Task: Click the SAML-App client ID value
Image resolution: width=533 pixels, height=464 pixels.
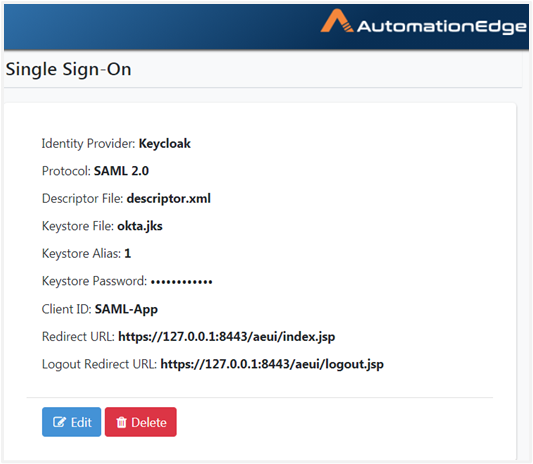Action: (x=126, y=309)
